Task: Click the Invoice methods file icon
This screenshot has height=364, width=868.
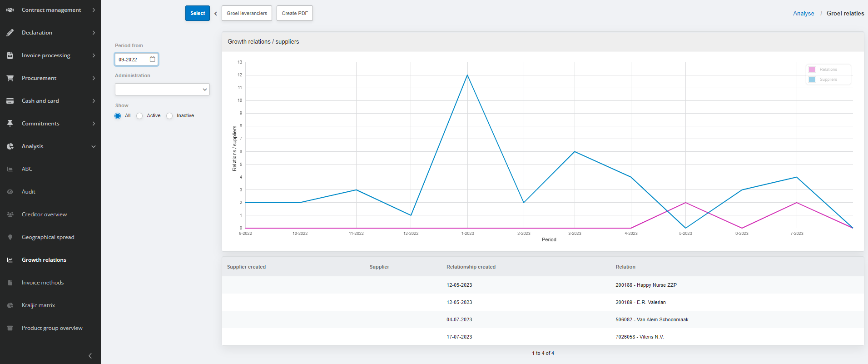Action: pos(10,283)
